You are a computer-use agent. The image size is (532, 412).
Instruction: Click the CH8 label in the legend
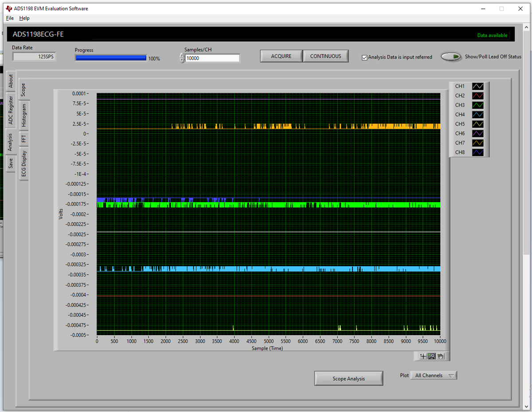pos(460,153)
